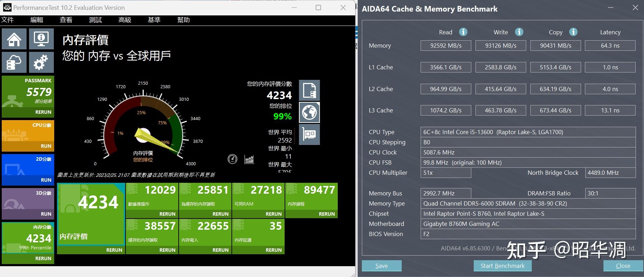The image size is (644, 277).
Task: Click the CPU Clock 5087.6 MHz field
Action: (x=528, y=152)
